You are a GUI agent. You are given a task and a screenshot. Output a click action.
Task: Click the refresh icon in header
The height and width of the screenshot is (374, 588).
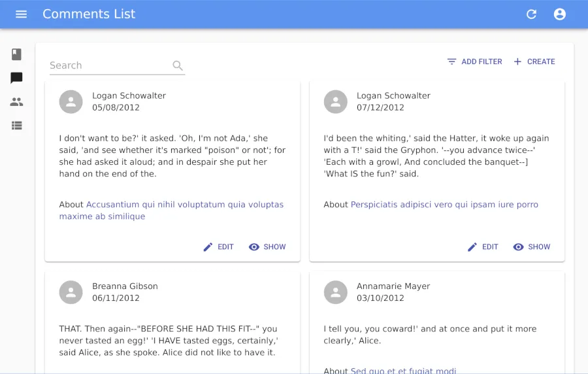click(531, 14)
